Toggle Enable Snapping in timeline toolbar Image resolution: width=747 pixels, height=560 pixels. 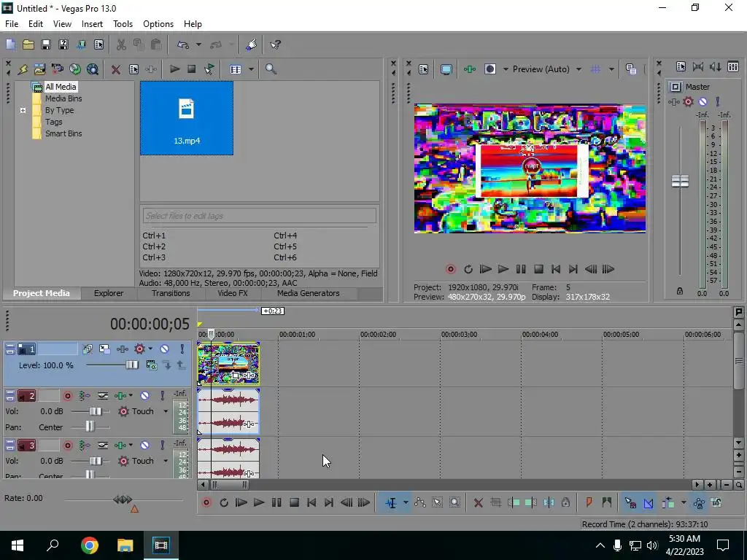tap(630, 503)
